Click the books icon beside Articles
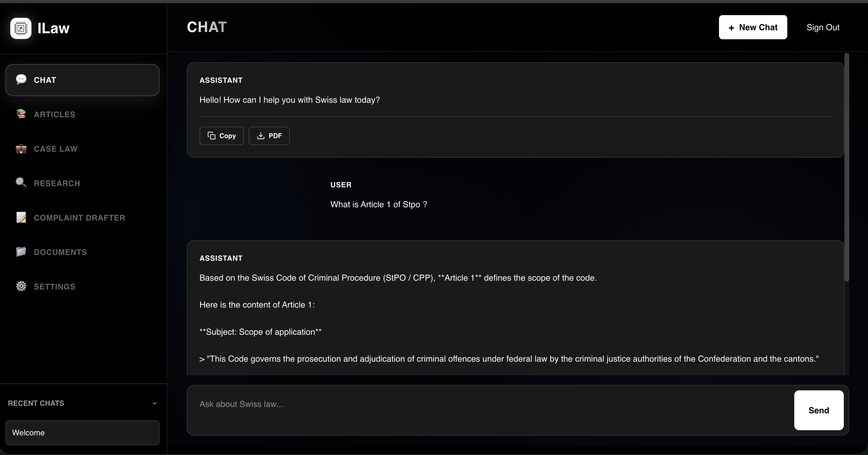This screenshot has height=455, width=868. coord(21,114)
